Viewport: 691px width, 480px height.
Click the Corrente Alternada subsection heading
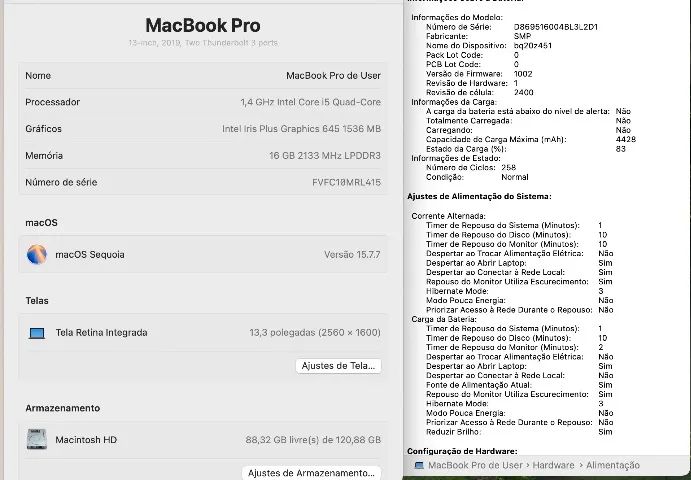(449, 216)
